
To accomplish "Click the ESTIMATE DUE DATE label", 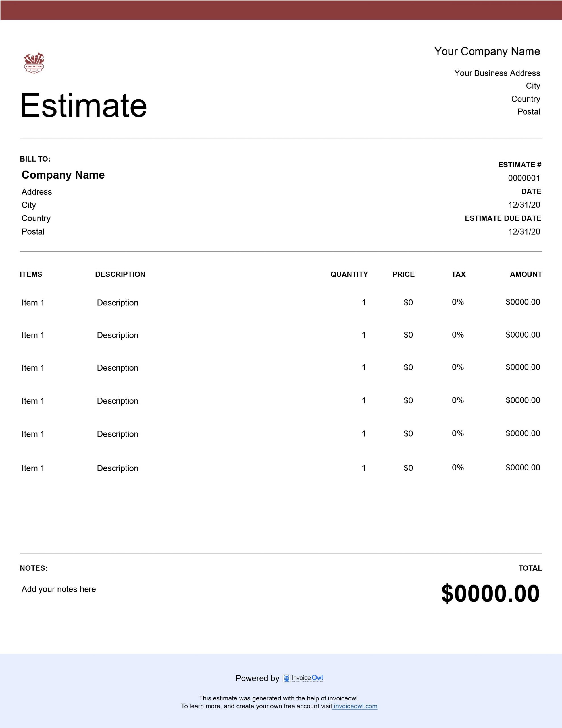I will (503, 218).
